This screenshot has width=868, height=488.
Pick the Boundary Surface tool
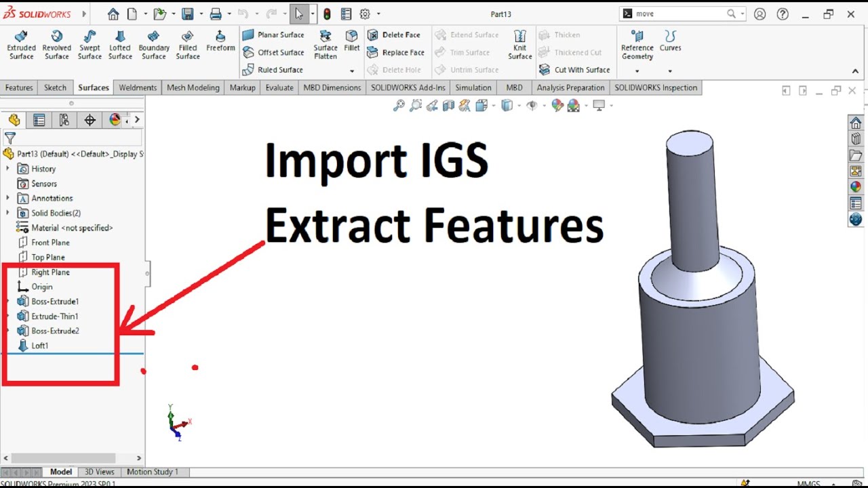154,45
